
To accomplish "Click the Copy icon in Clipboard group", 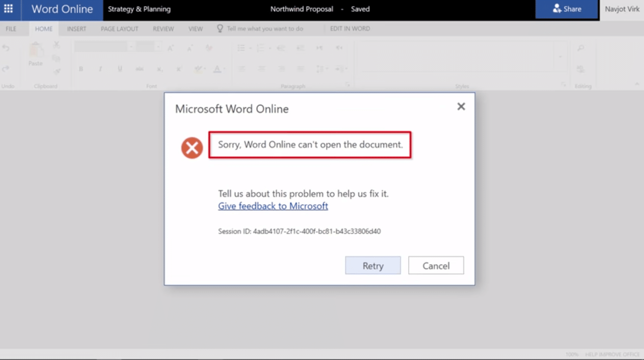I will click(56, 59).
